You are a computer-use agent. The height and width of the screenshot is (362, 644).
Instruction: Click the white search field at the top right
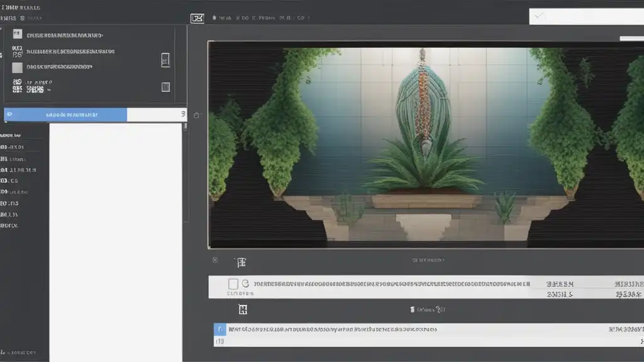[587, 16]
